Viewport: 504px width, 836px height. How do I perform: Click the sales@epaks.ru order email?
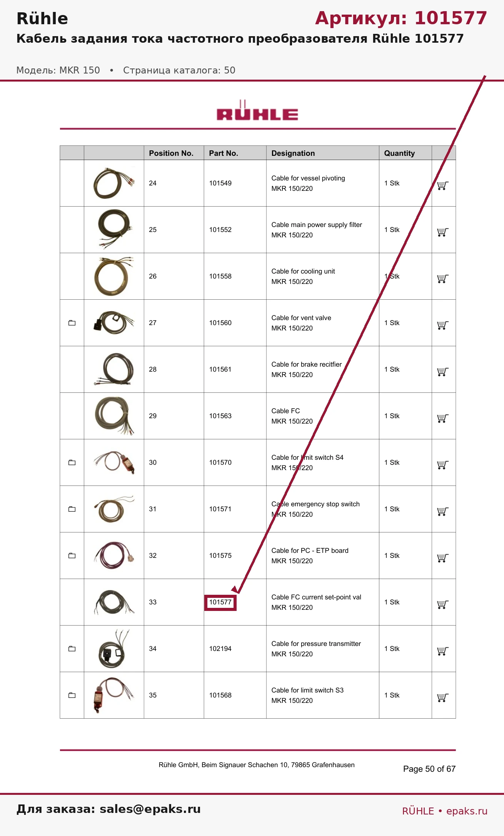click(150, 809)
